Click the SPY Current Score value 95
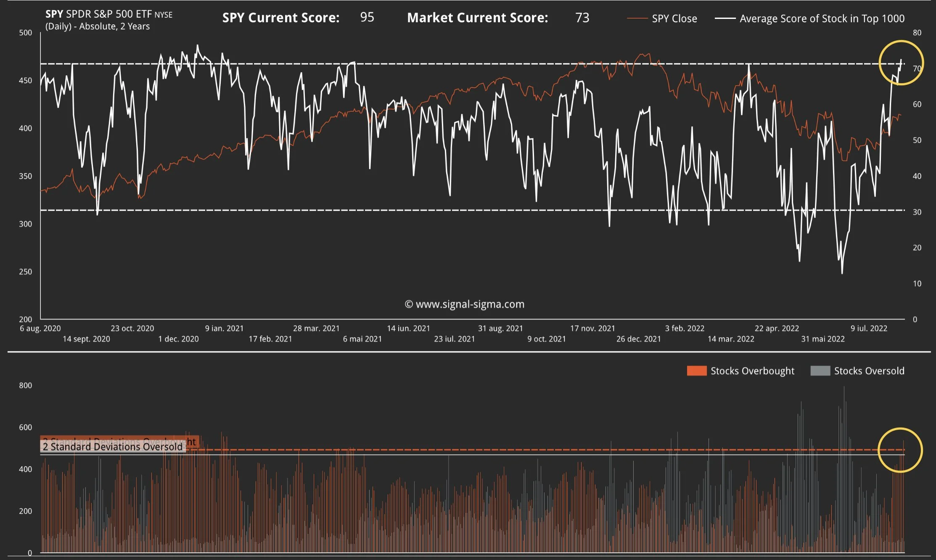 click(367, 17)
